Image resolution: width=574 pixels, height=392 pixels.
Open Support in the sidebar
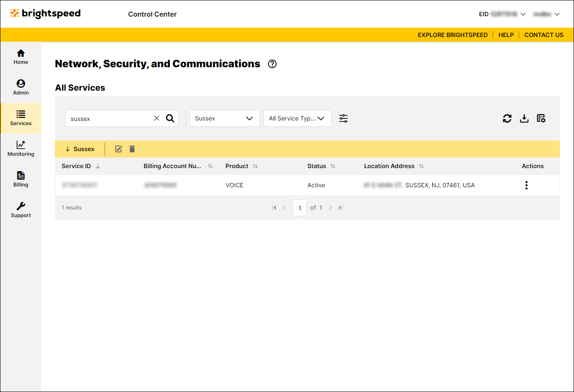coord(21,210)
